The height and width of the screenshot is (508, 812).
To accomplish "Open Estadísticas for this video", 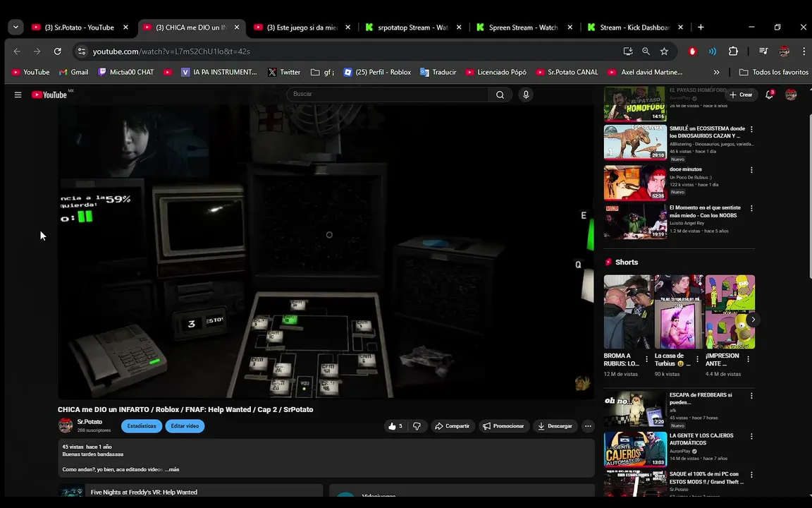I will [142, 426].
